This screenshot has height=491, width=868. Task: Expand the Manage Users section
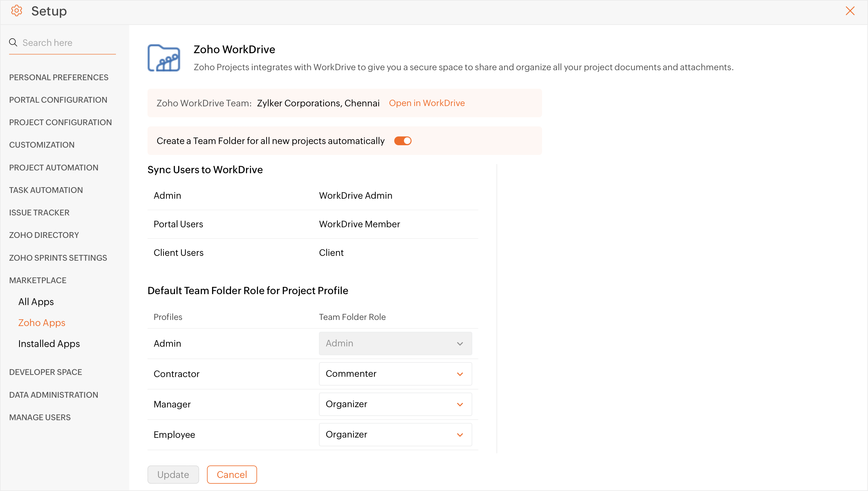point(40,417)
